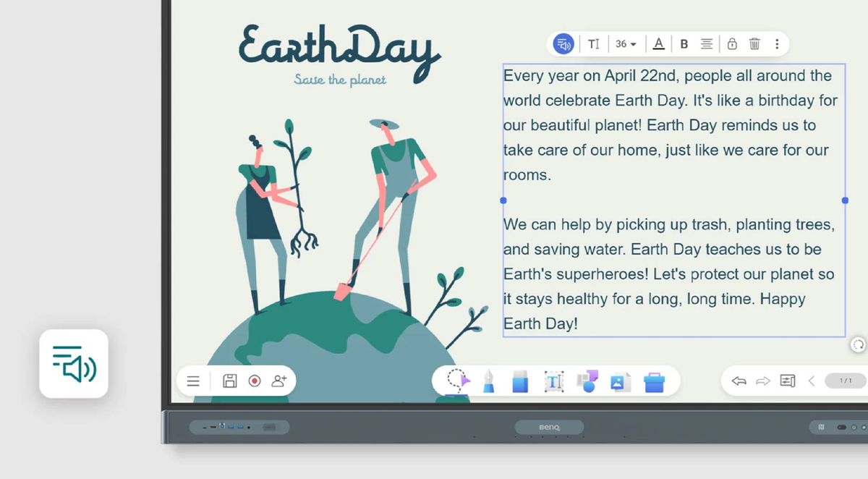This screenshot has width=868, height=479.
Task: Redo the last action
Action: coord(763,381)
